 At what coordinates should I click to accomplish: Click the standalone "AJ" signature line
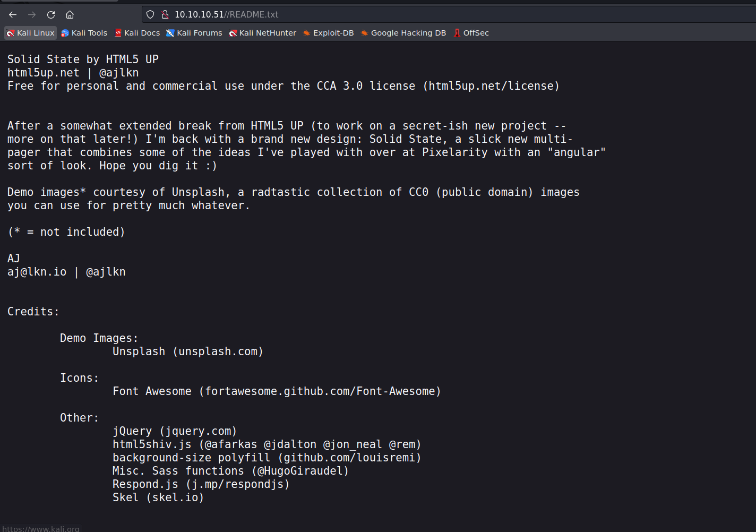click(14, 259)
